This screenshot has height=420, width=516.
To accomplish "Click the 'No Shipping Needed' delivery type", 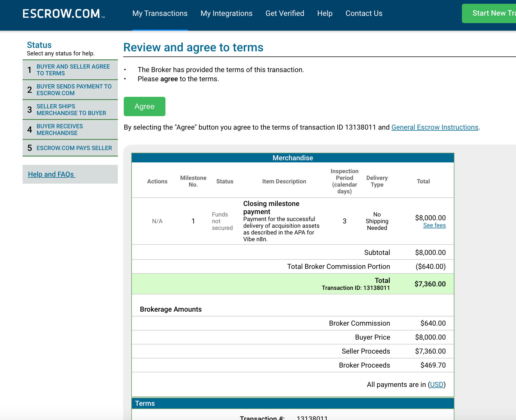I will 377,221.
